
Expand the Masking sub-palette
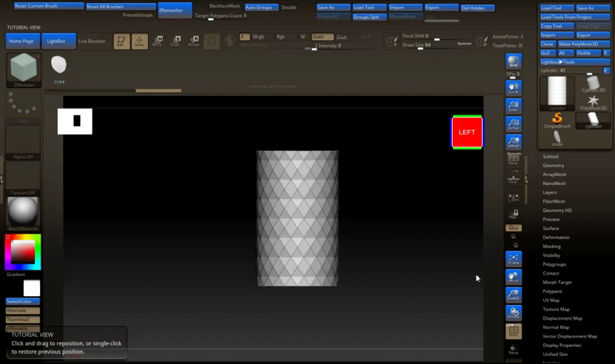point(552,247)
